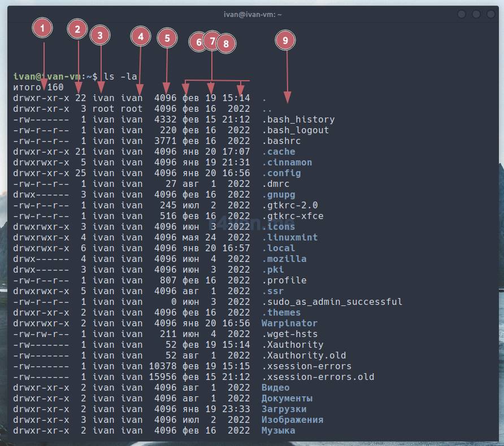
Task: Select the Документы directory name
Action: pos(286,399)
